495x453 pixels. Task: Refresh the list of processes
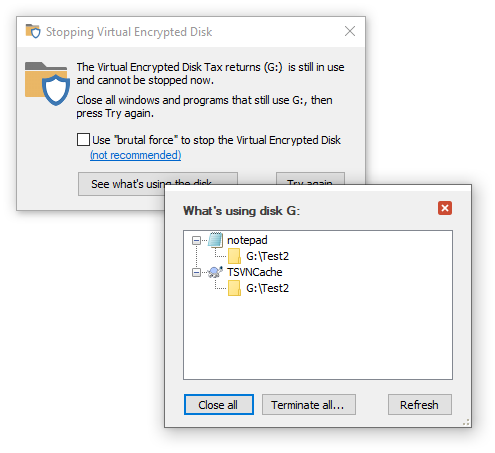pos(420,405)
